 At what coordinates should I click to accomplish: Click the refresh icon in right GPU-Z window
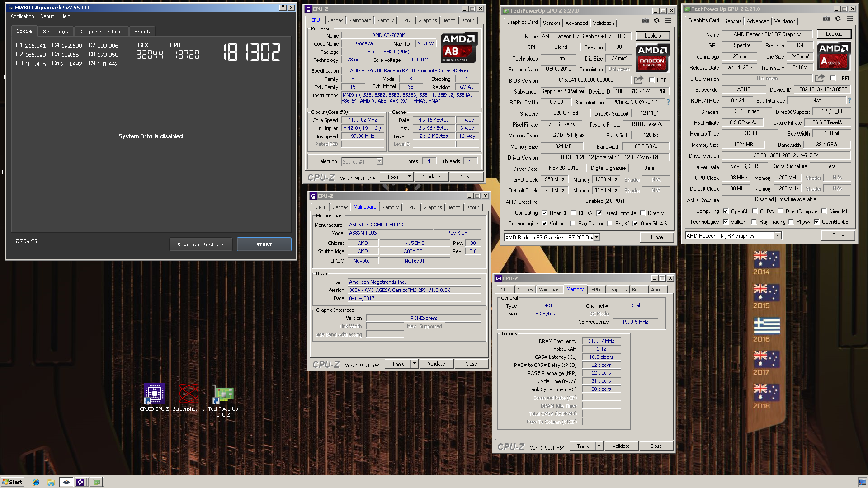[x=838, y=19]
